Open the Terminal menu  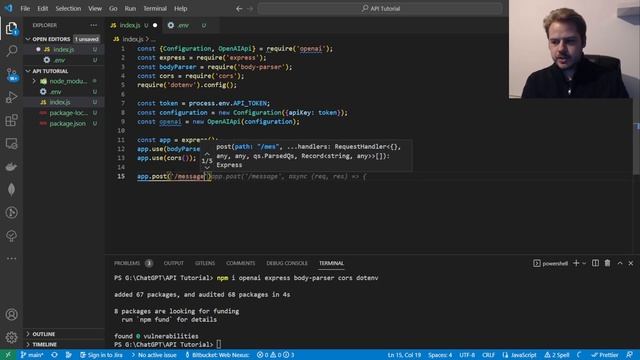click(155, 8)
